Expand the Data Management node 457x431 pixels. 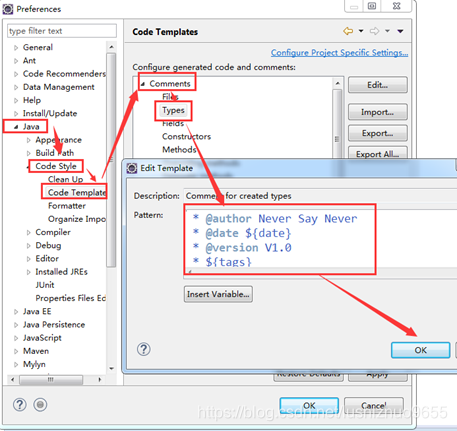[x=16, y=87]
